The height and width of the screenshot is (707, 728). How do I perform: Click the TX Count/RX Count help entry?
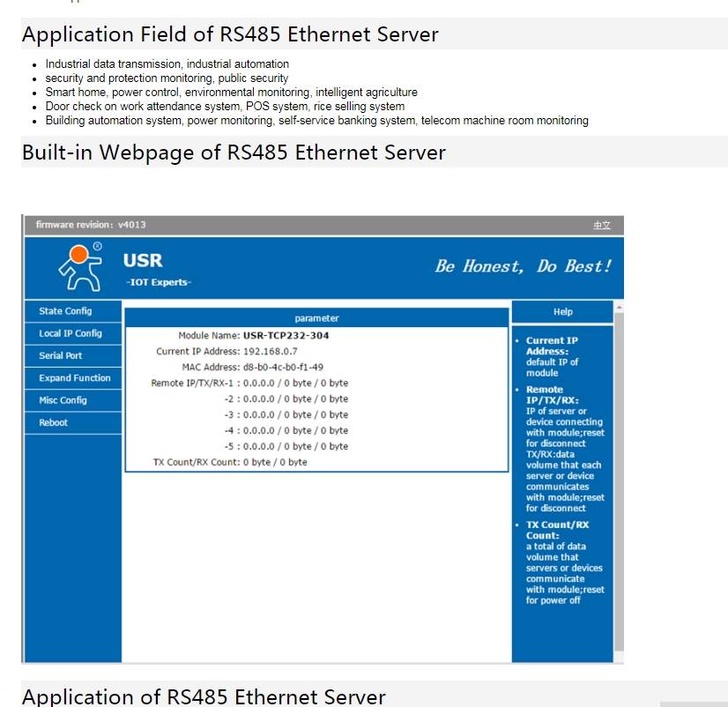pos(558,530)
